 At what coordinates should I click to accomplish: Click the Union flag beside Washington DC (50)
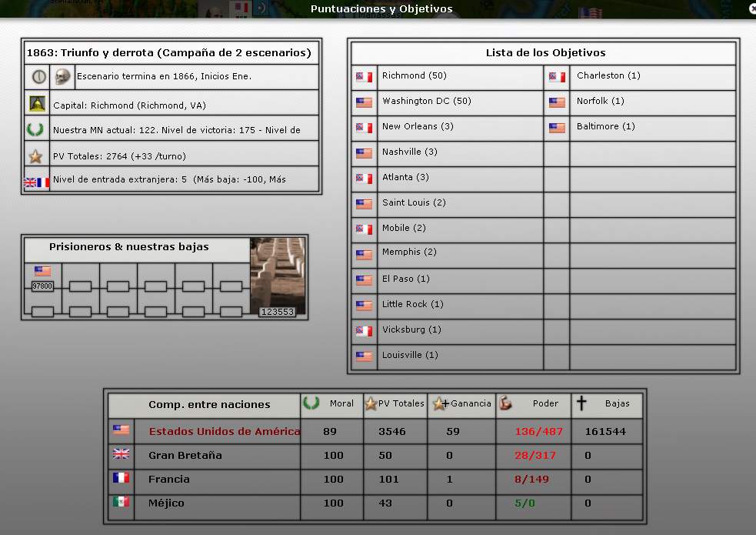click(364, 102)
